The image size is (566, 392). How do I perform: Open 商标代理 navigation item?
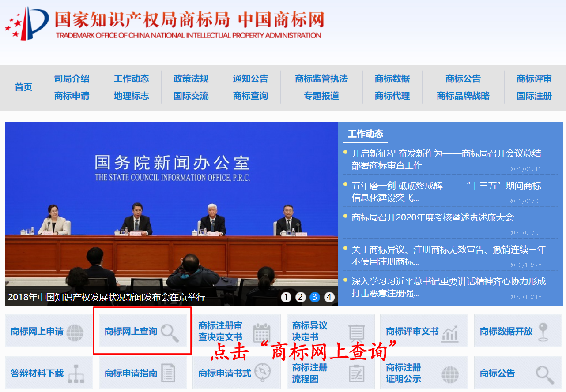392,96
